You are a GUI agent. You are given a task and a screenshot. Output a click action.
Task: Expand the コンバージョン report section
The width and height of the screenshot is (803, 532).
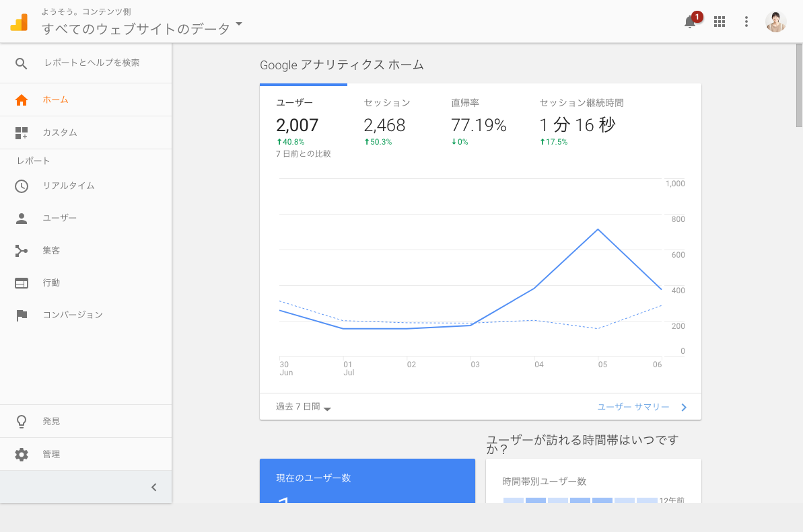tap(86, 315)
